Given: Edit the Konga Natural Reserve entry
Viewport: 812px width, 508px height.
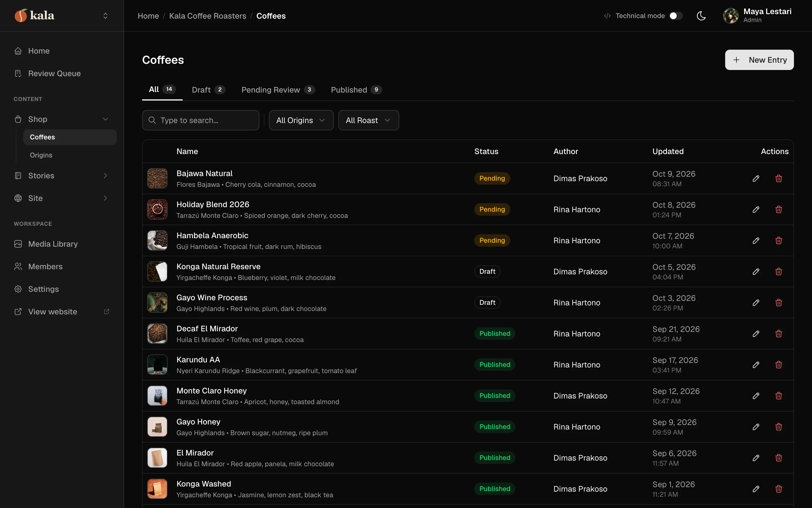Looking at the screenshot, I should (x=756, y=271).
